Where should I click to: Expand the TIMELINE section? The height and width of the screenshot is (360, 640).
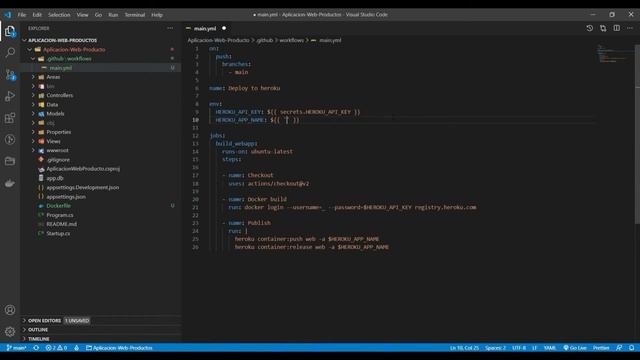[24, 339]
